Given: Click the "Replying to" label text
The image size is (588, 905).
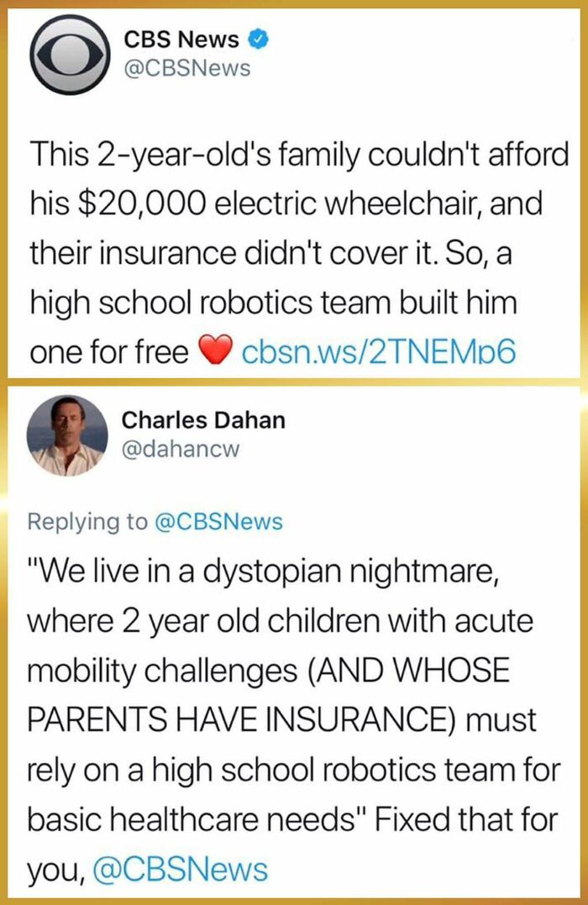Looking at the screenshot, I should click(x=86, y=522).
